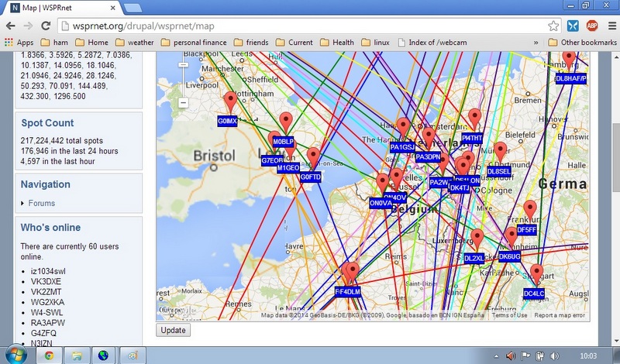This screenshot has height=364, width=620.
Task: Click the map zoom out minus button
Action: tap(183, 102)
